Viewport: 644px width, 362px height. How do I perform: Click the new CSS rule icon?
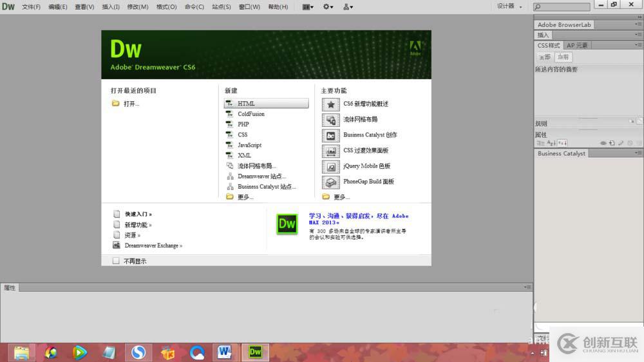click(x=612, y=143)
